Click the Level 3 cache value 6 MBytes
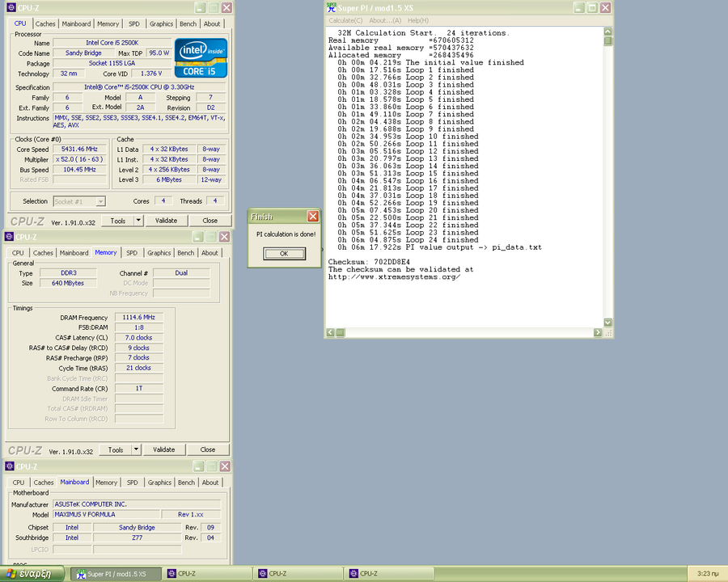The height and width of the screenshot is (582, 728). [x=169, y=179]
